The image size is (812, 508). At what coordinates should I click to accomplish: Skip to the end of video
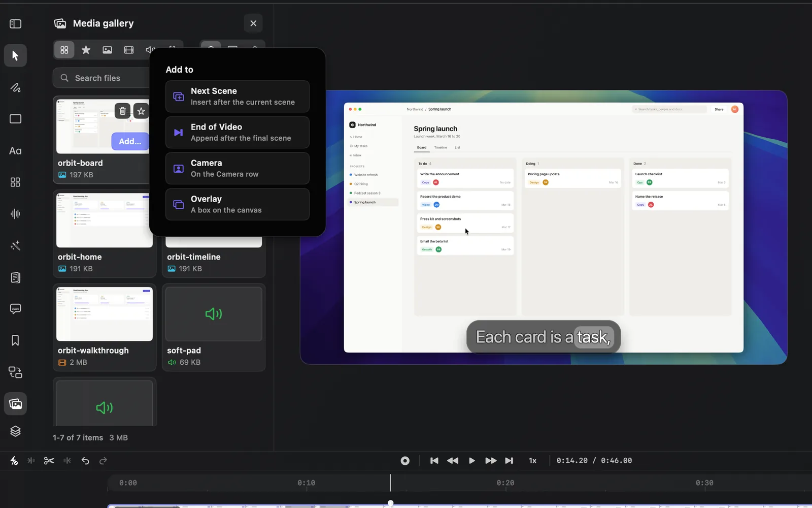coord(509,461)
